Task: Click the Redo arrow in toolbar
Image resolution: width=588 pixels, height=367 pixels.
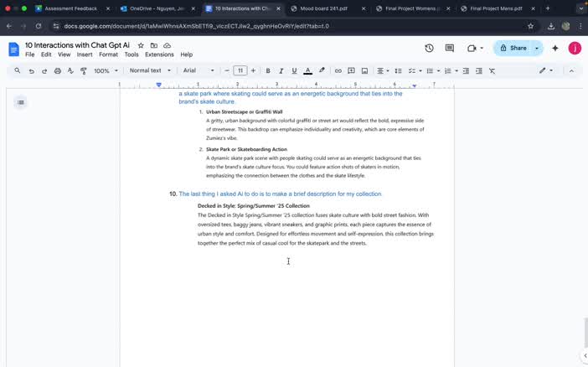Action: [x=44, y=70]
